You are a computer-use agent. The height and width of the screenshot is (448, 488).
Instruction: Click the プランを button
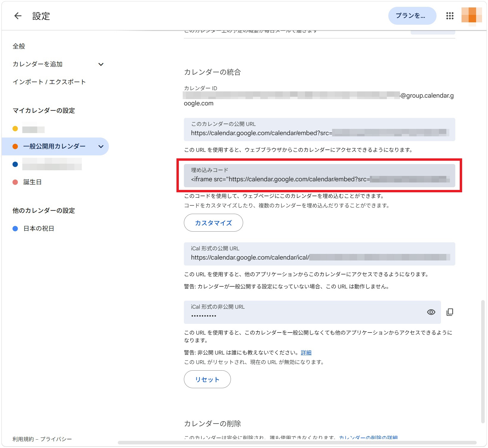point(412,15)
